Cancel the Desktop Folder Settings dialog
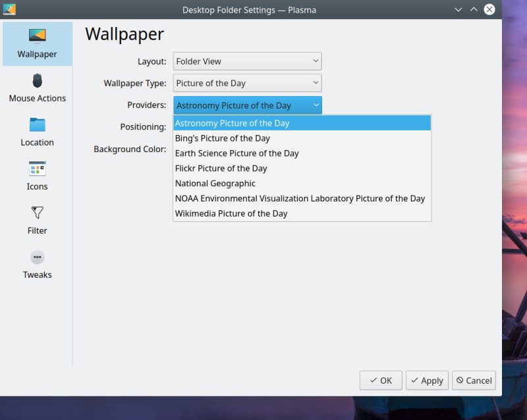The height and width of the screenshot is (420, 527). point(474,380)
